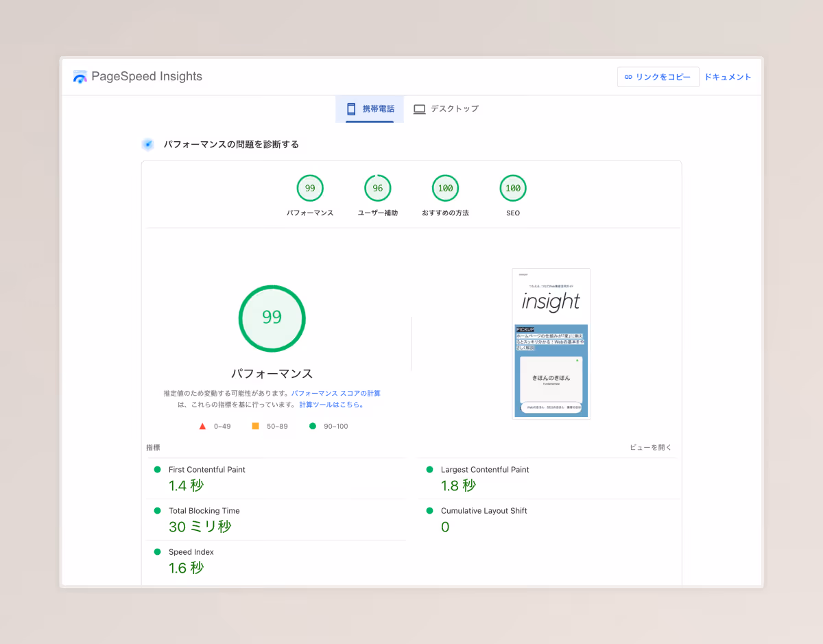This screenshot has width=823, height=644.
Task: Click the 指標 section label
Action: point(153,447)
